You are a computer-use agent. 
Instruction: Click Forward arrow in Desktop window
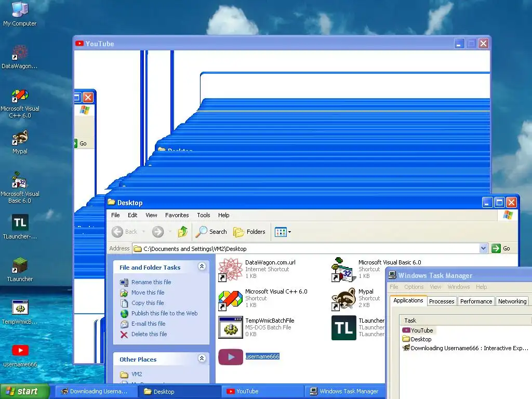coord(158,232)
